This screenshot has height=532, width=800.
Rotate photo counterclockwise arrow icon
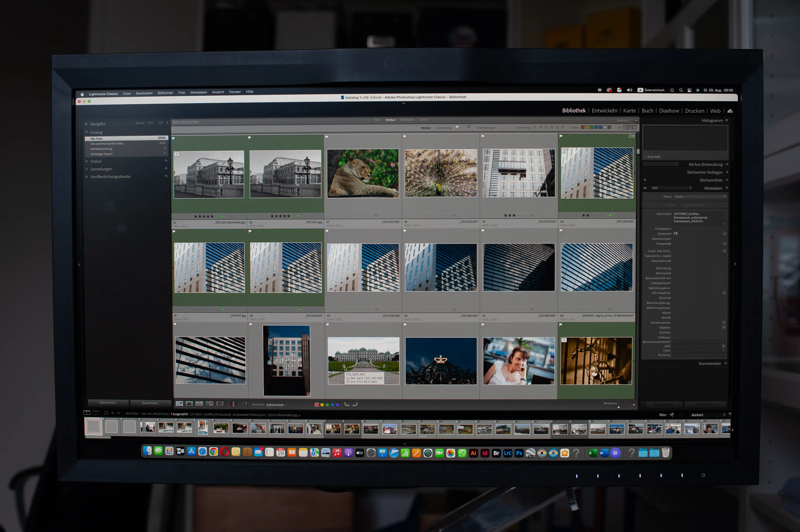[347, 404]
